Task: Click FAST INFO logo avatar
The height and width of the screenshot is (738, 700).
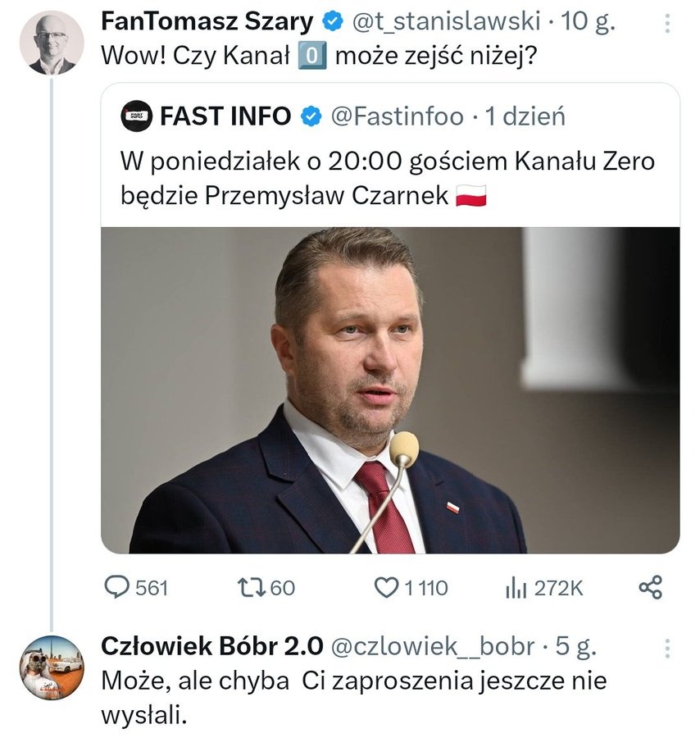Action: pyautogui.click(x=136, y=116)
